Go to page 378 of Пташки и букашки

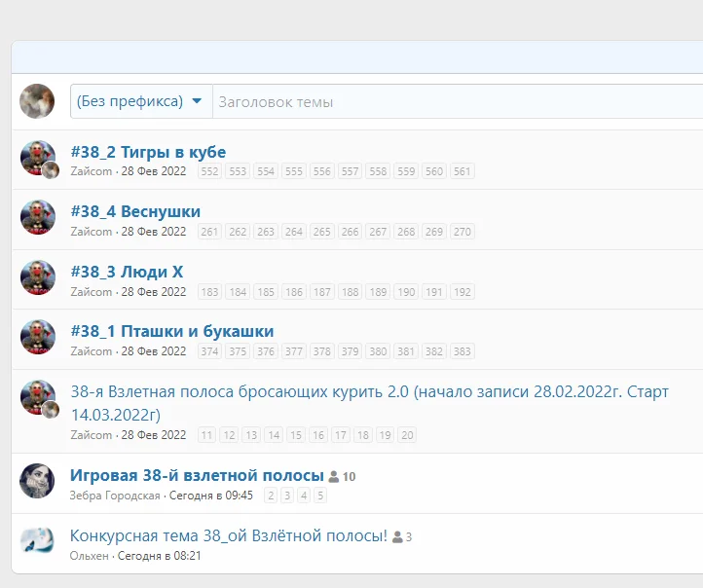tap(322, 351)
